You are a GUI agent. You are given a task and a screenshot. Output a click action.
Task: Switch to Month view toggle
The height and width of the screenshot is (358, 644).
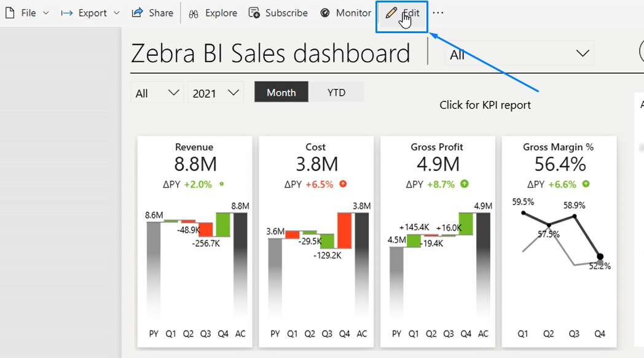(x=281, y=93)
